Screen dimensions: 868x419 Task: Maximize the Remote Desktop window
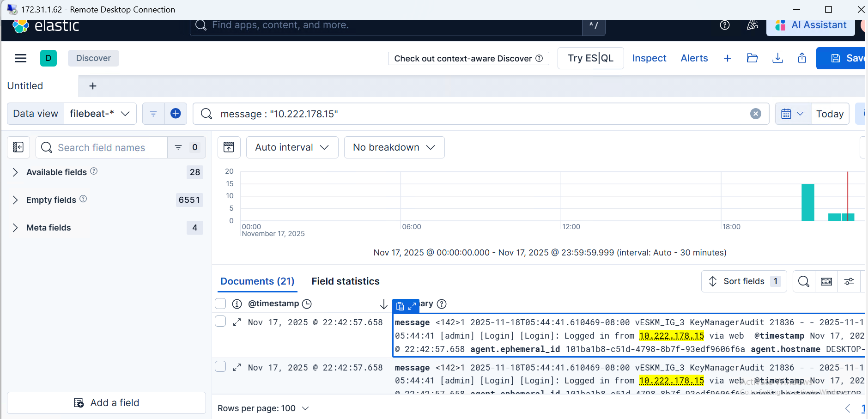828,9
